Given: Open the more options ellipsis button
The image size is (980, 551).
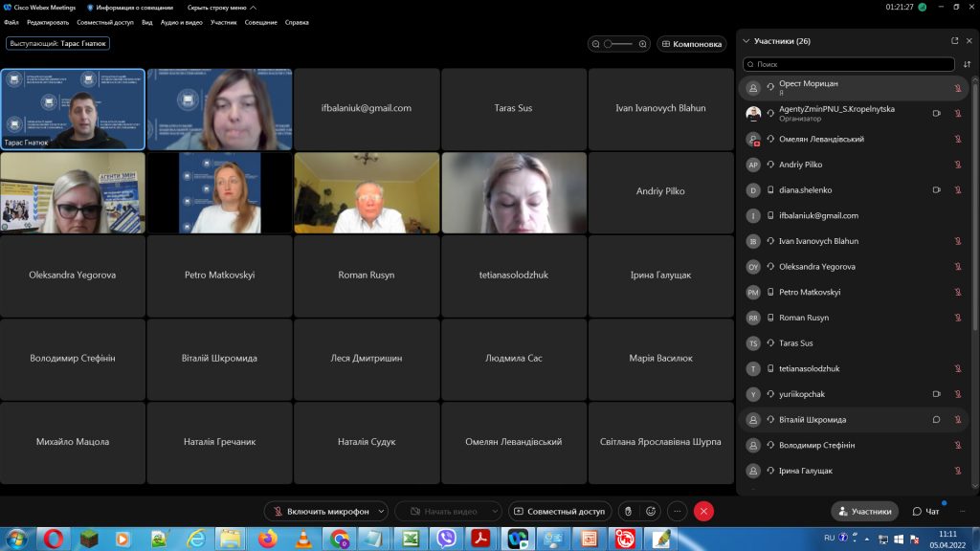Looking at the screenshot, I should tap(678, 512).
